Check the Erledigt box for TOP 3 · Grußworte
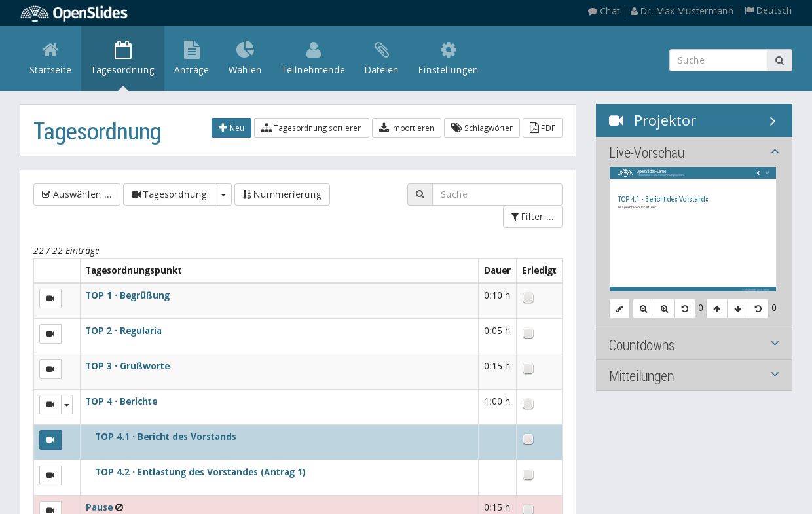The image size is (812, 514). click(x=528, y=369)
